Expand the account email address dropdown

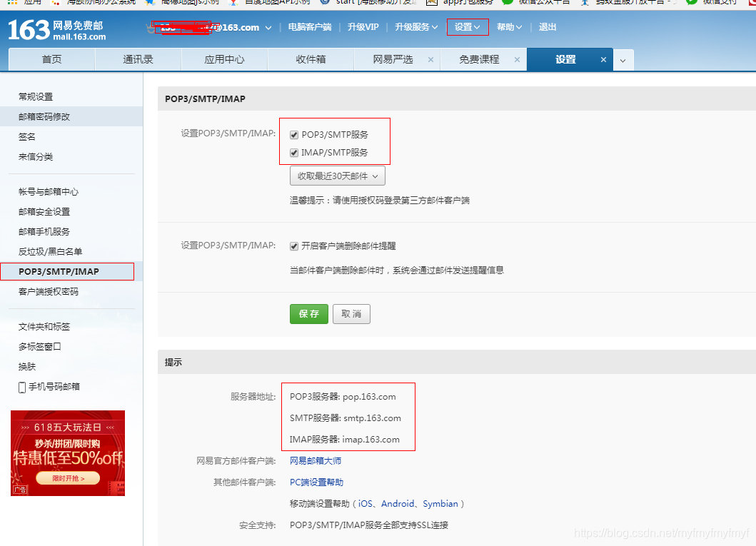(x=268, y=27)
